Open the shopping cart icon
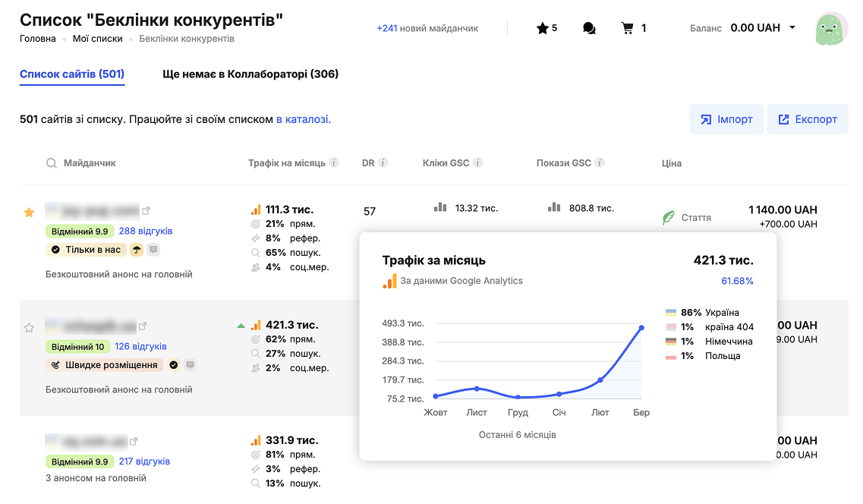 [x=627, y=28]
